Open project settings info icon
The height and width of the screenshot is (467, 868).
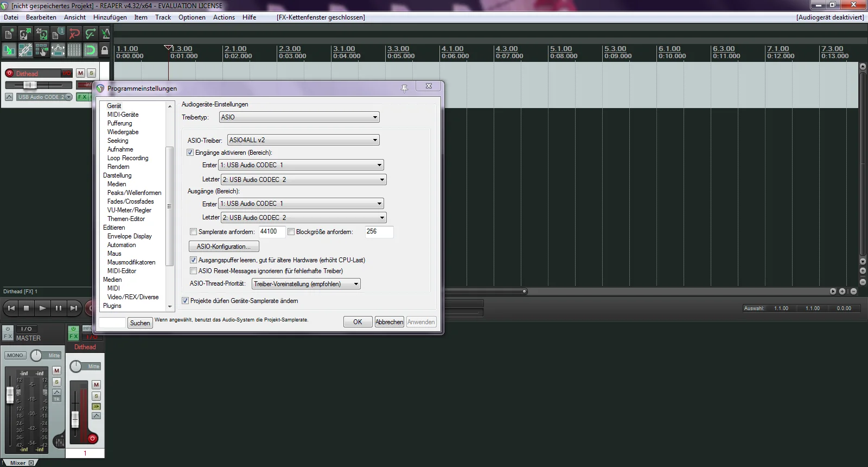pyautogui.click(x=58, y=34)
